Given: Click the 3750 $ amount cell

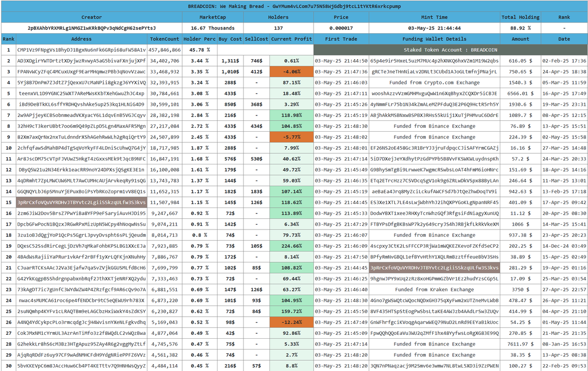Looking at the screenshot, I should [x=520, y=289].
